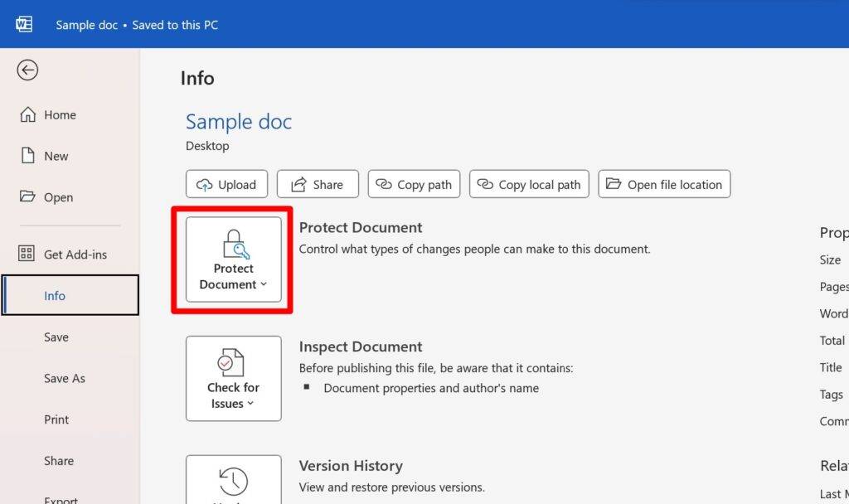Click the Copy path button
The image size is (849, 504).
[414, 184]
